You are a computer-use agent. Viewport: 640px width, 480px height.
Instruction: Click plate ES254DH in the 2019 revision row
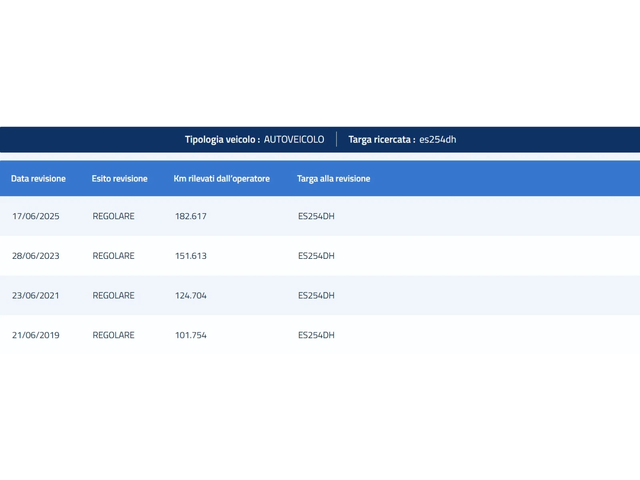[x=316, y=335]
